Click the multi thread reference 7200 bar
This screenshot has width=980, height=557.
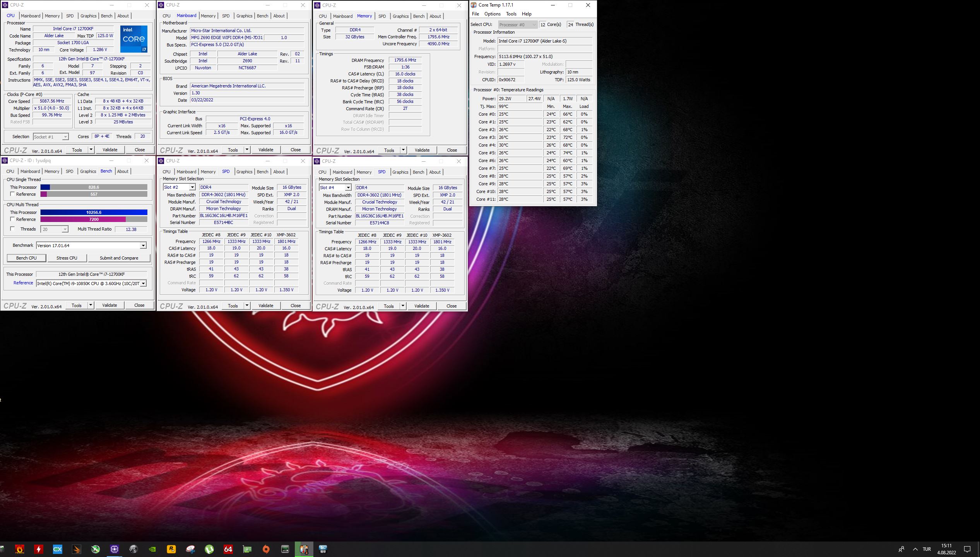(x=94, y=219)
